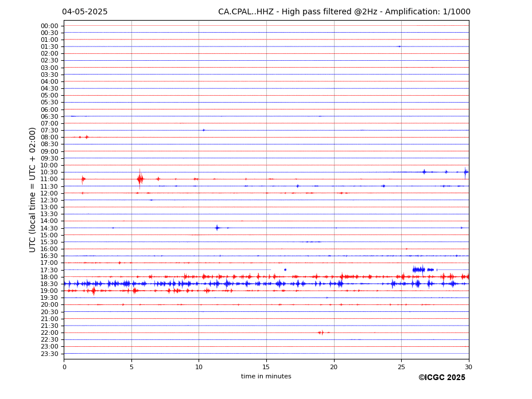Click x-axis tick label 10
The height and width of the screenshot is (399, 532).
(199, 367)
